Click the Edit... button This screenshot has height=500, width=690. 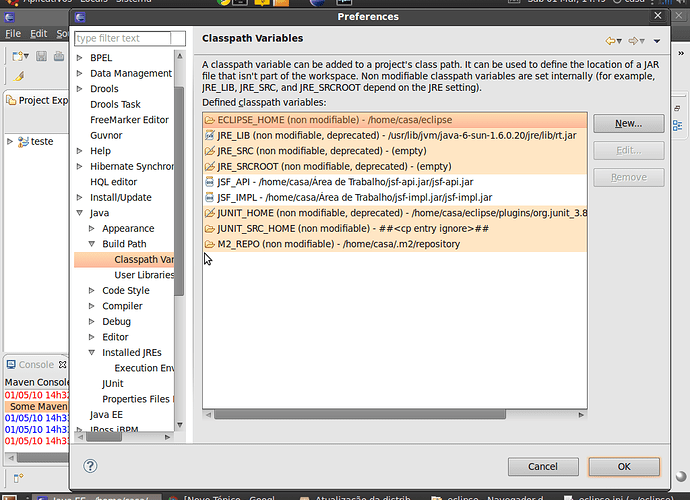[629, 151]
